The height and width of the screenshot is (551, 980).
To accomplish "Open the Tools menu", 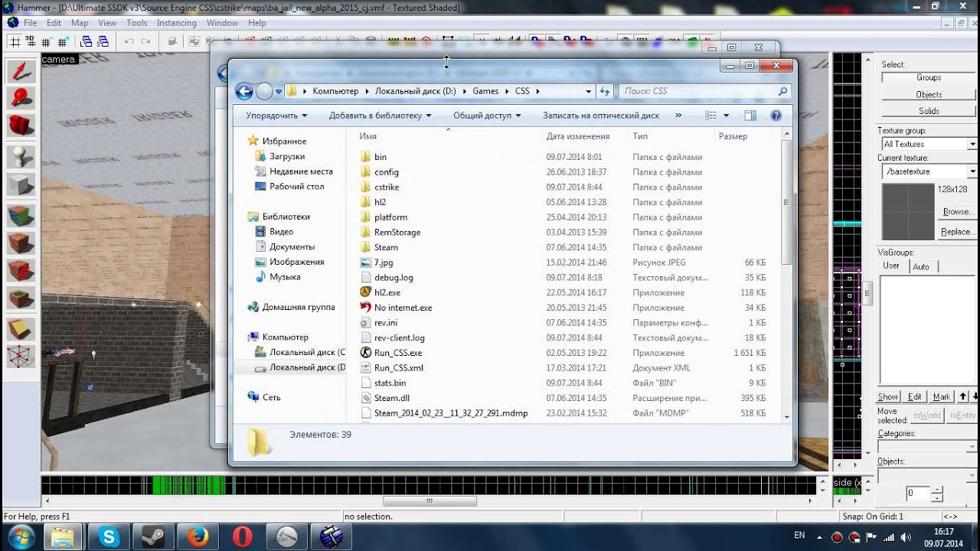I will click(136, 23).
